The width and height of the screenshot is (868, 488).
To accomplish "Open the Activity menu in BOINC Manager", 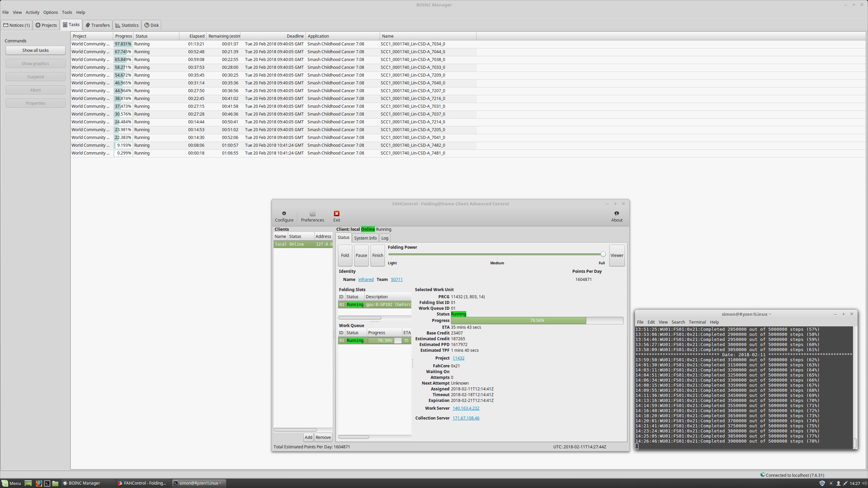I will click(33, 12).
